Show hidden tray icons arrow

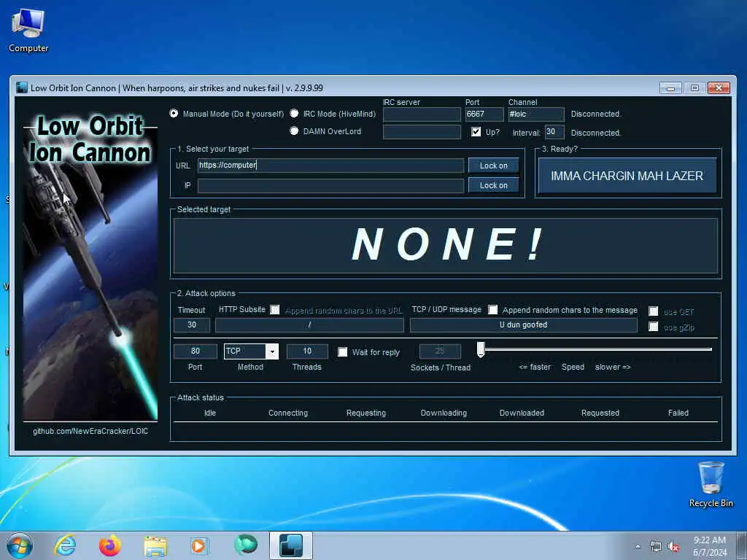pos(638,546)
